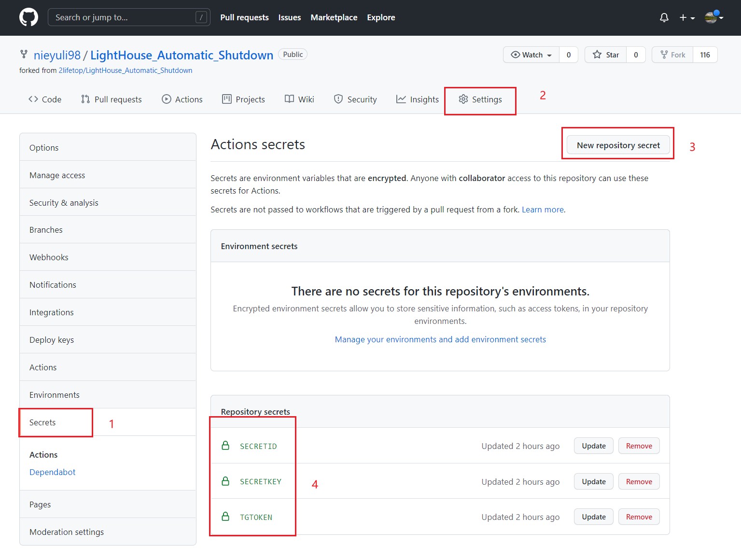
Task: Select Moderation settings in sidebar
Action: (108, 532)
